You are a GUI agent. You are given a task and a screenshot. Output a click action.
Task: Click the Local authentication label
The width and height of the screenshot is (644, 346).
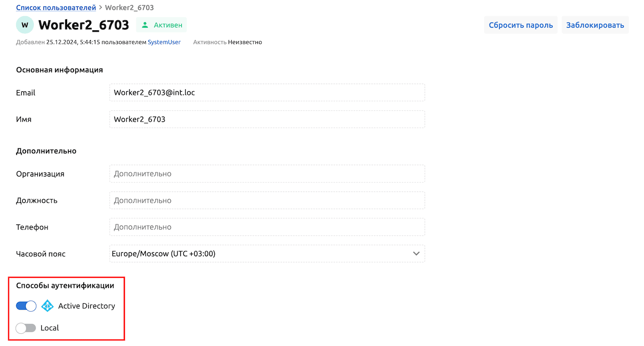[x=49, y=328]
